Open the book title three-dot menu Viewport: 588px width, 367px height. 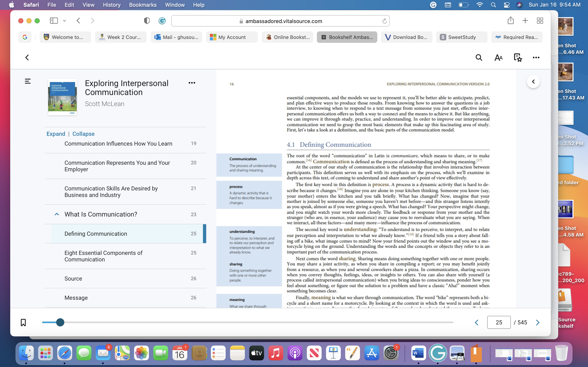pyautogui.click(x=192, y=83)
